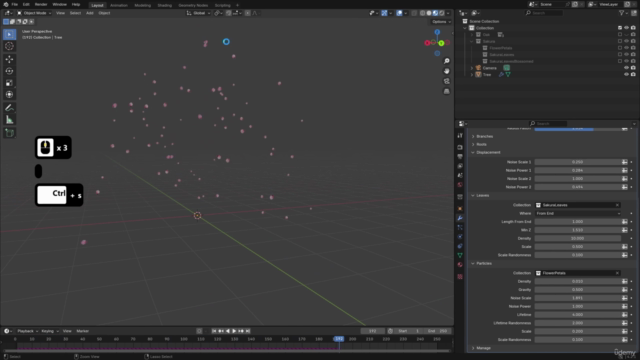Expand the Camera object in outliner
Image resolution: width=640 pixels, height=360 pixels.
[x=472, y=68]
